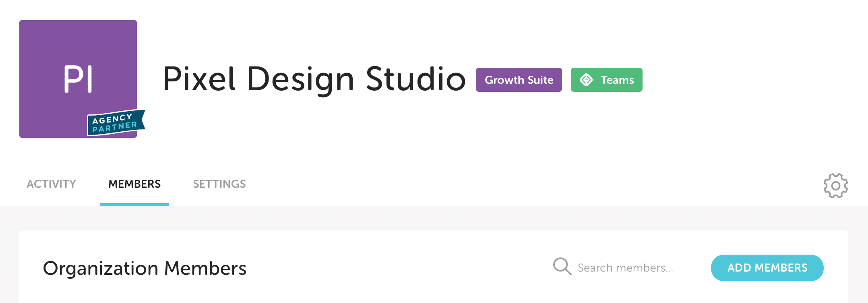Click the magnifying glass search icon
Screen dimensions: 868x303
point(562,266)
